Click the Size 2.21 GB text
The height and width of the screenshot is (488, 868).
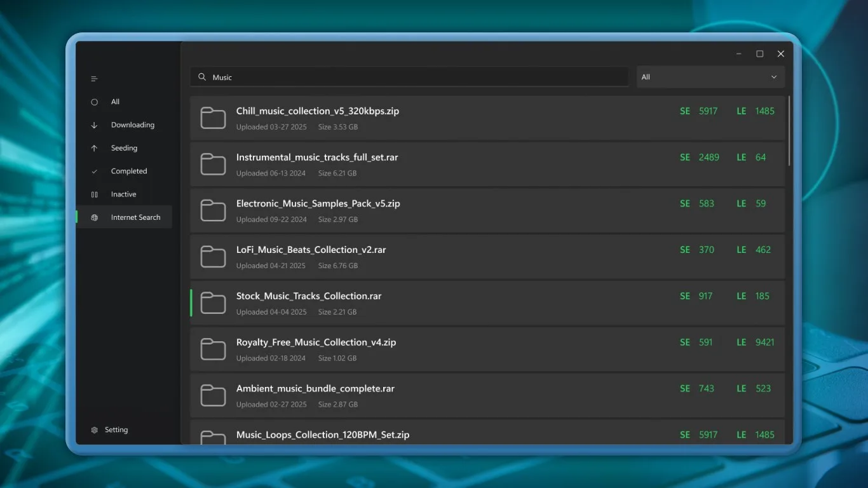[x=337, y=312]
